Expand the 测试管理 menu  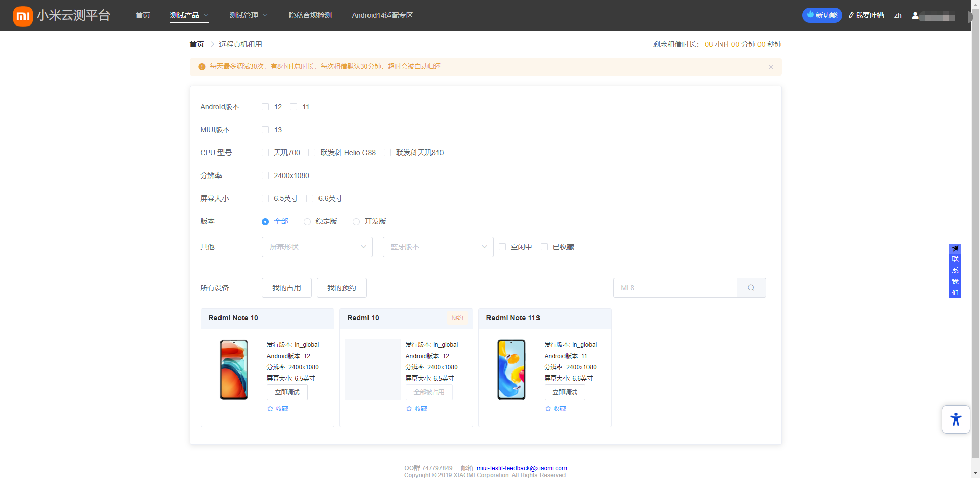tap(249, 16)
